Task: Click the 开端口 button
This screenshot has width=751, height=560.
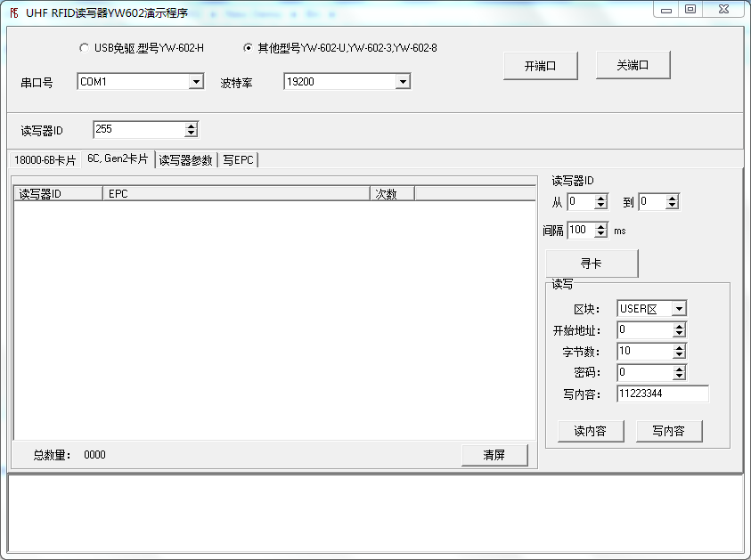Action: pyautogui.click(x=541, y=65)
